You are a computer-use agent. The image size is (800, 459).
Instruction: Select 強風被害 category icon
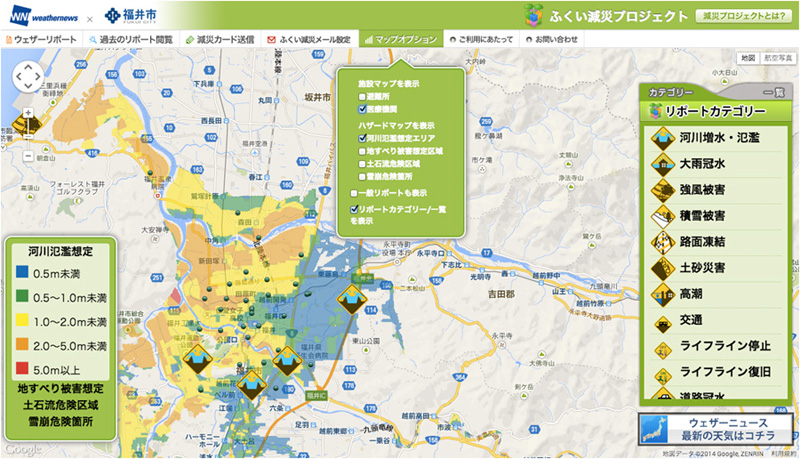coord(663,190)
